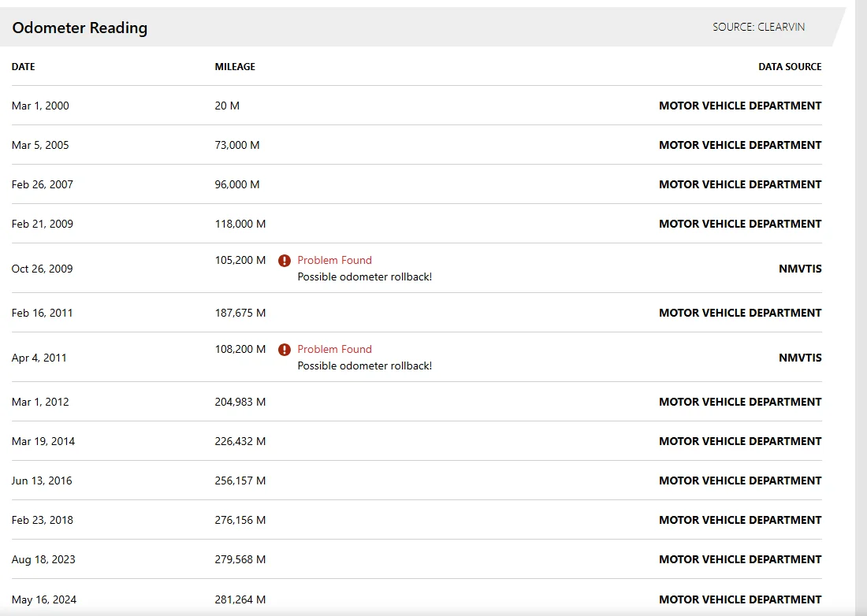Click the DATA SOURCE column header
This screenshot has height=616, width=867.
tap(790, 67)
